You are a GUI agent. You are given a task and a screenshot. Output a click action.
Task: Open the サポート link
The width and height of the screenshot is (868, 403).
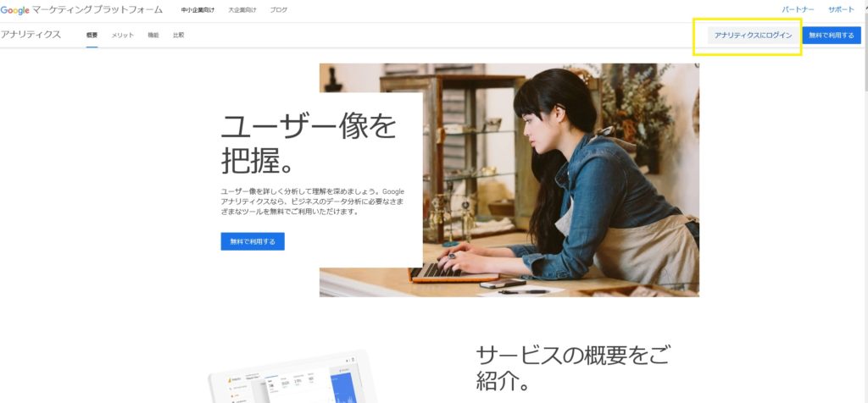point(842,10)
